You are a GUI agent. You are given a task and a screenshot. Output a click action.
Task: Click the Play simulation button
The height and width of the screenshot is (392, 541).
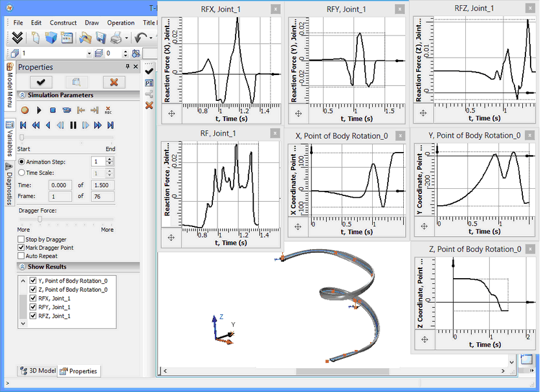click(x=39, y=111)
